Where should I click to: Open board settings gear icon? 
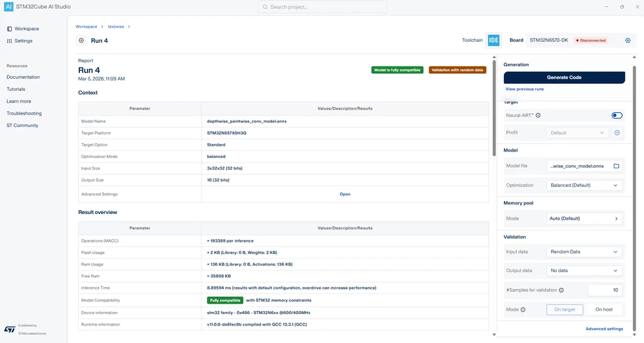click(628, 40)
